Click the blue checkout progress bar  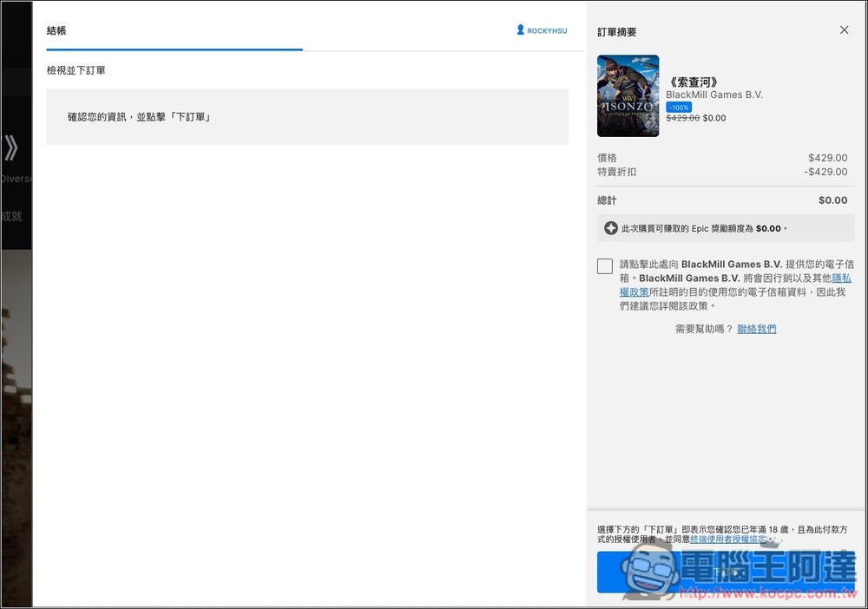(x=174, y=49)
